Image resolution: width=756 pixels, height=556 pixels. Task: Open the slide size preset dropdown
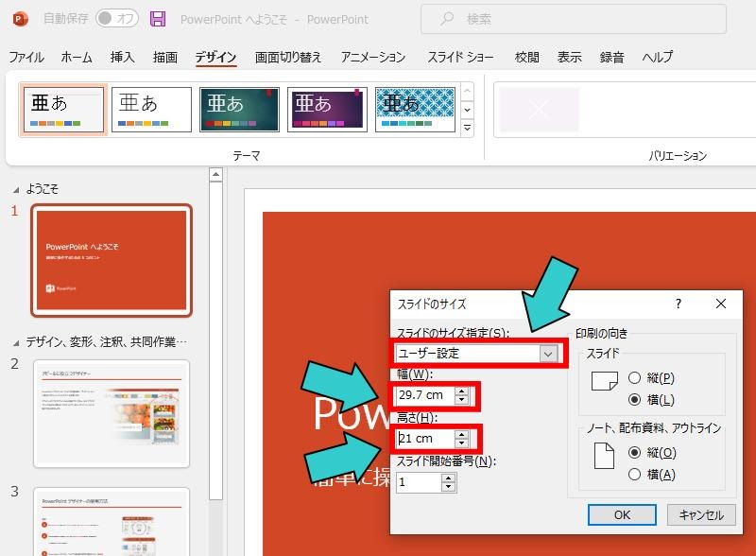(x=547, y=353)
